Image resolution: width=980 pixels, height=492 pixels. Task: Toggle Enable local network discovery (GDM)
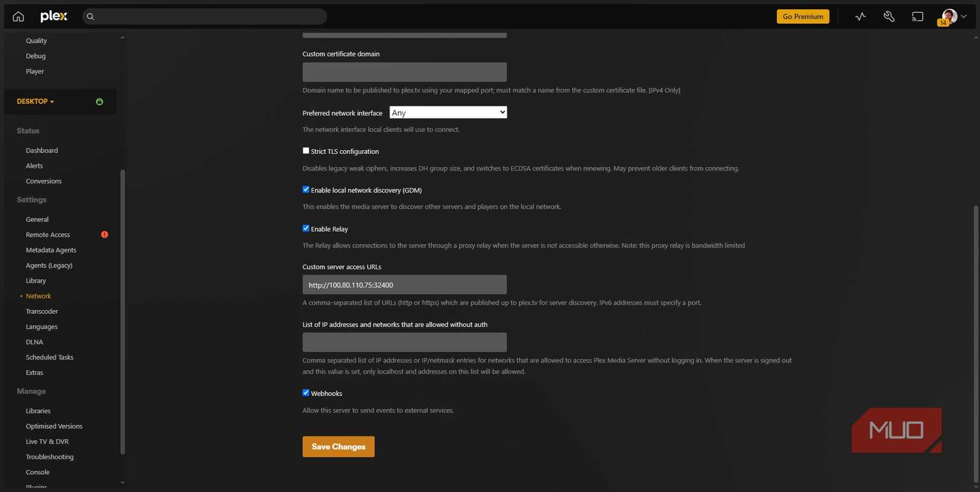coord(306,190)
